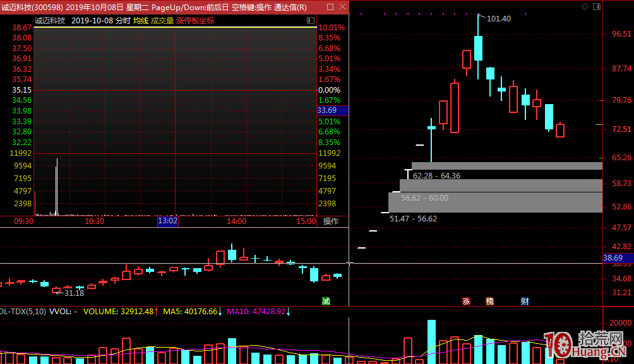The image size is (634, 364).
Task: Click the 101.40 high price annotation
Action: point(498,18)
